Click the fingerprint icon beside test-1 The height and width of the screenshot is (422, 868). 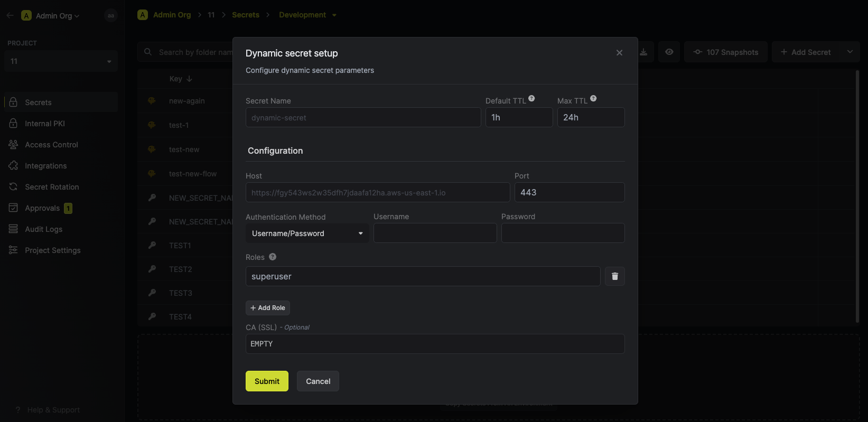[x=152, y=125]
